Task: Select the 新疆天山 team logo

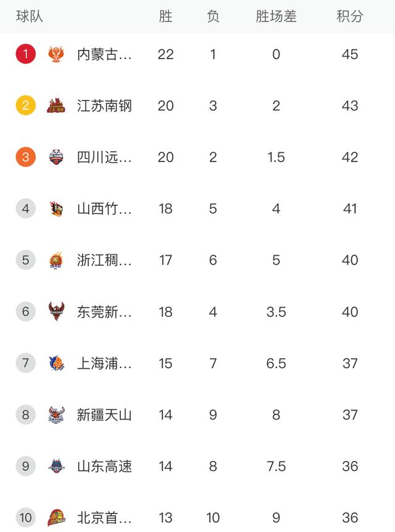Action: [56, 415]
